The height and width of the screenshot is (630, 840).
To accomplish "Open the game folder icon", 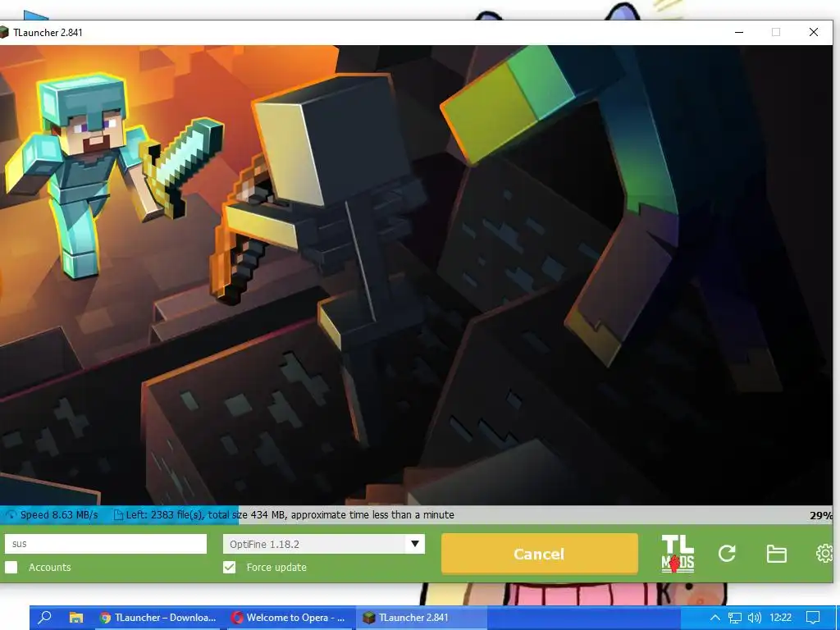I will pos(776,554).
